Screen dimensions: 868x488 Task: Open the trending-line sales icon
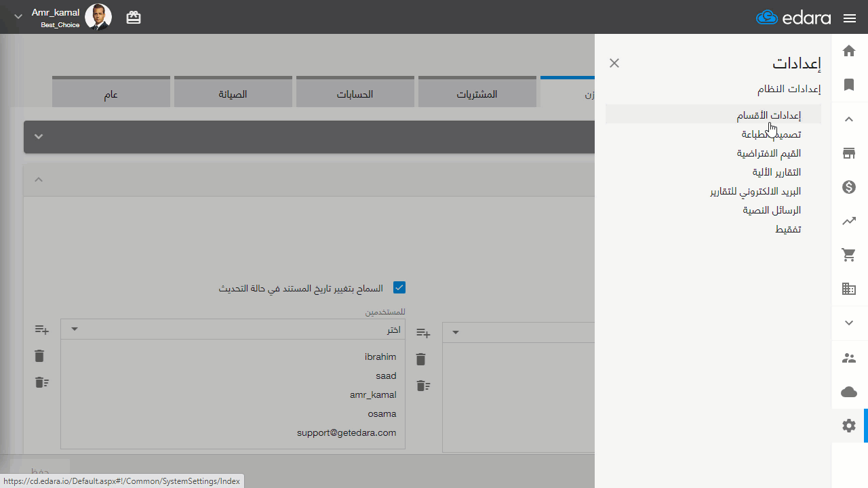(849, 221)
